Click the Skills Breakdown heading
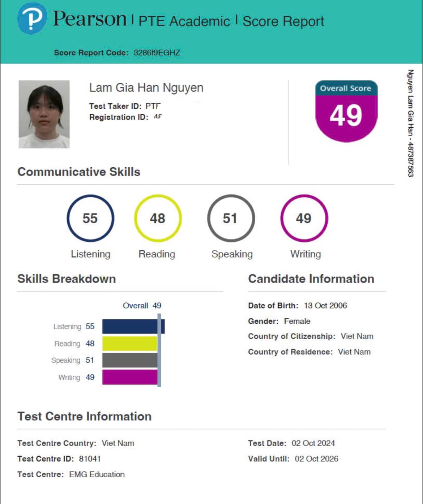Screen dimensions: 423x504 67,279
